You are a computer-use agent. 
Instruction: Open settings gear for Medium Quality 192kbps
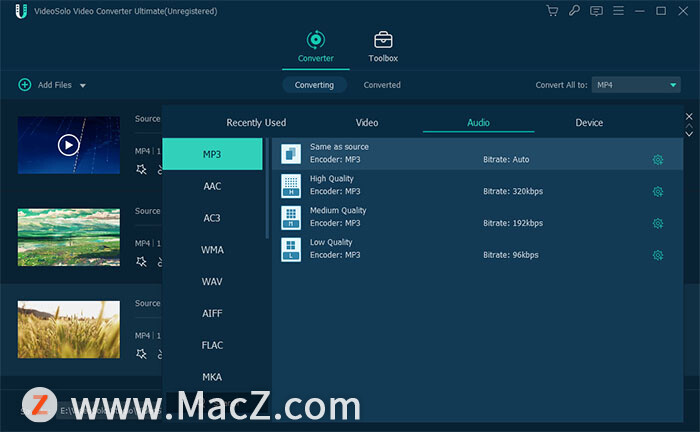click(x=658, y=223)
